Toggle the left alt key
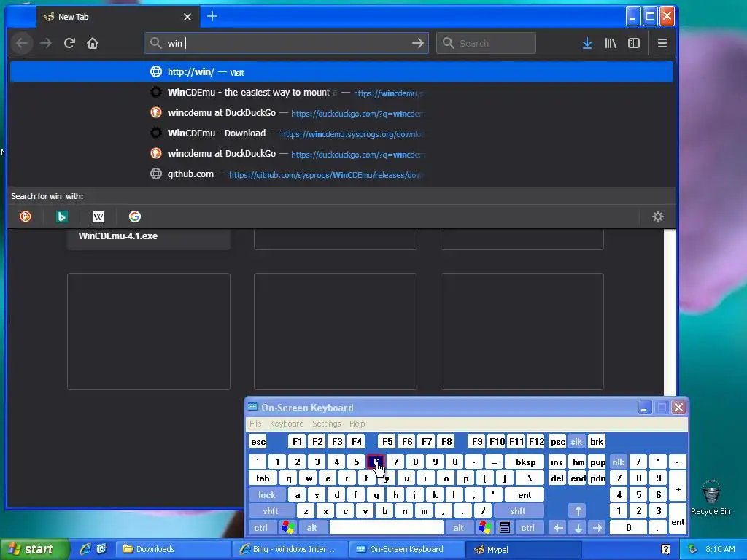747x560 pixels. [312, 528]
